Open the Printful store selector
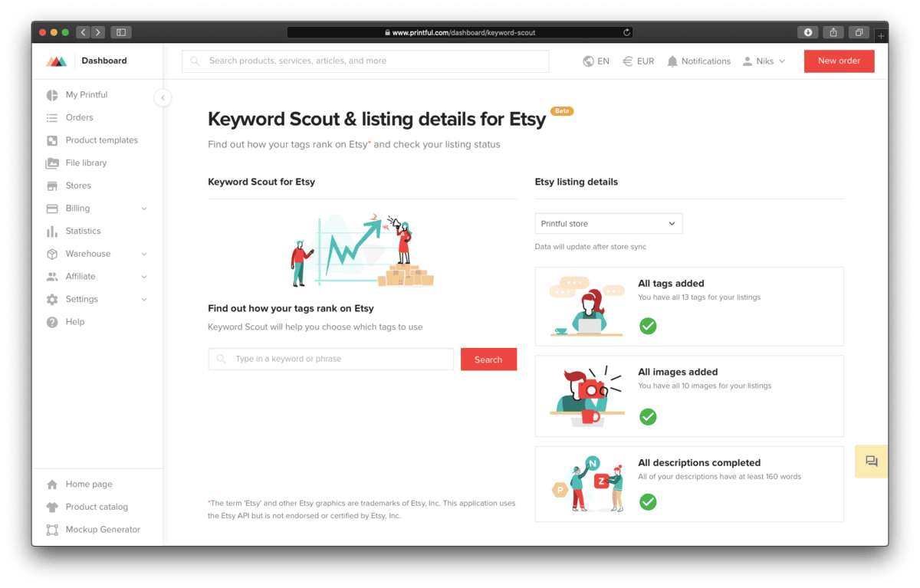The width and height of the screenshot is (920, 588). click(608, 223)
